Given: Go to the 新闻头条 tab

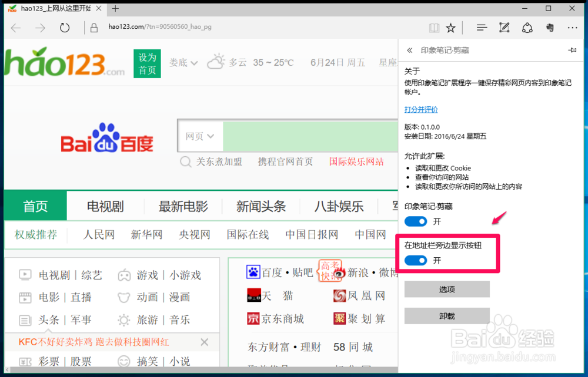Looking at the screenshot, I should pos(261,206).
